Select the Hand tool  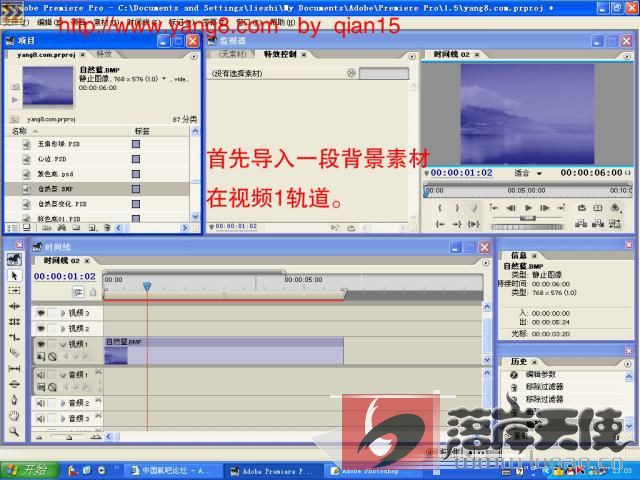coord(14,416)
